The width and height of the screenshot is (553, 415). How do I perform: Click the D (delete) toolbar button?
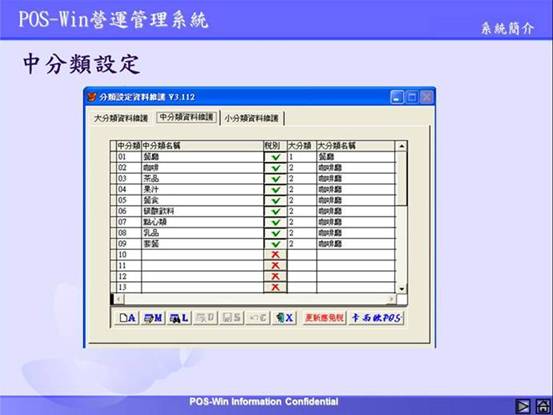tap(205, 318)
